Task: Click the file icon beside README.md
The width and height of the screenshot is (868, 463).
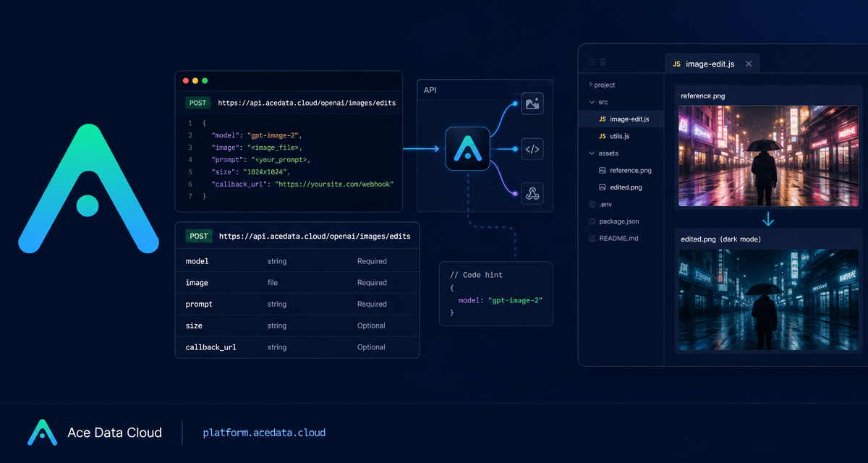Action: [592, 238]
